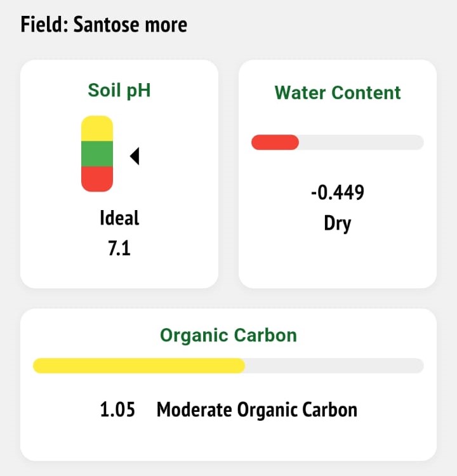Click the -0.449 water content value

pos(338,192)
